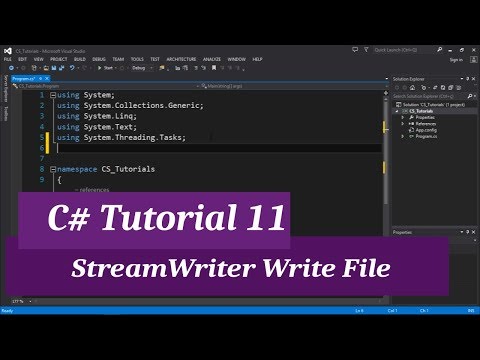Click the Save All toolbar icon
Image resolution: width=480 pixels, height=360 pixels.
coord(61,68)
